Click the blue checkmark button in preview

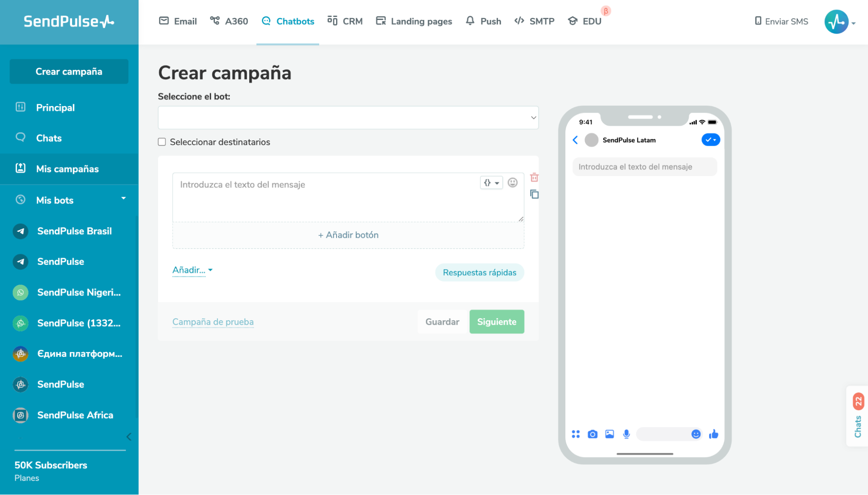click(711, 140)
